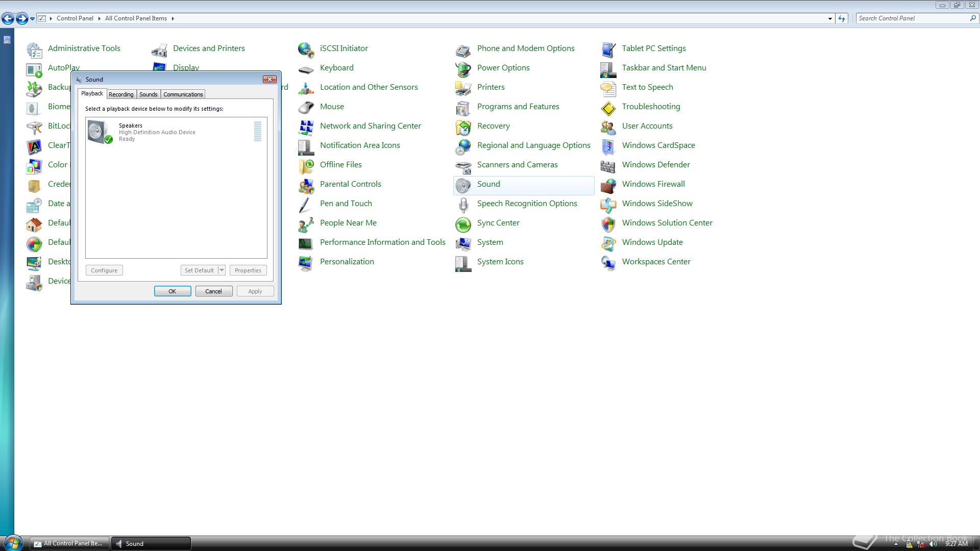Click the taskbar clock showing 9:27 AM
This screenshot has width=980, height=551.
956,544
